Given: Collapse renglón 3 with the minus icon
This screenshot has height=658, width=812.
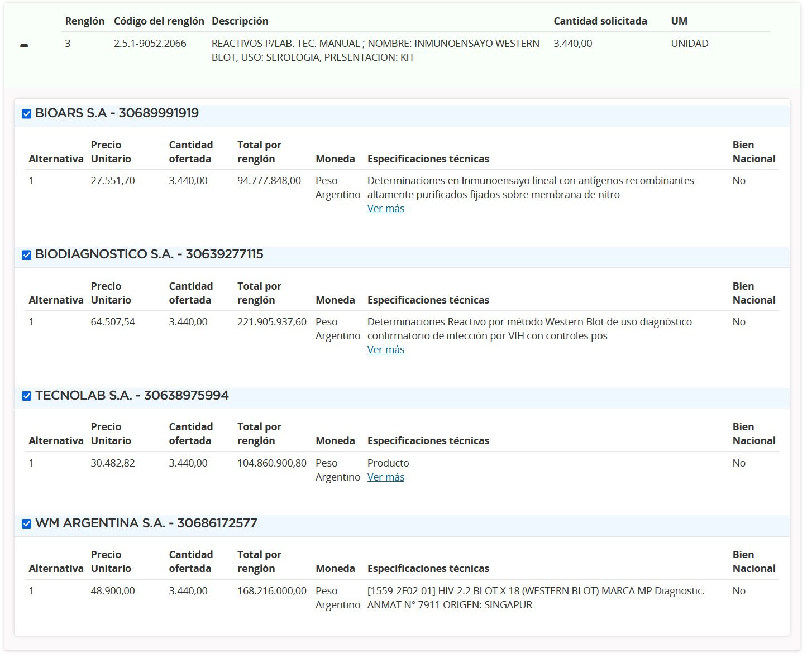Looking at the screenshot, I should [x=24, y=46].
